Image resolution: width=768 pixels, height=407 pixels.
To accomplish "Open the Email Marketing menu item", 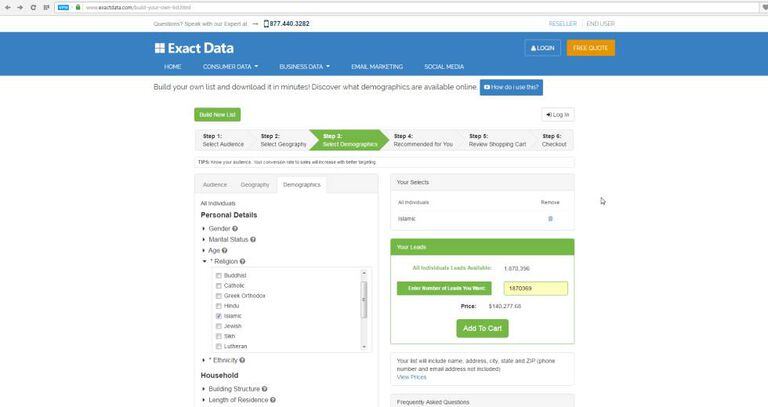I will [x=377, y=67].
